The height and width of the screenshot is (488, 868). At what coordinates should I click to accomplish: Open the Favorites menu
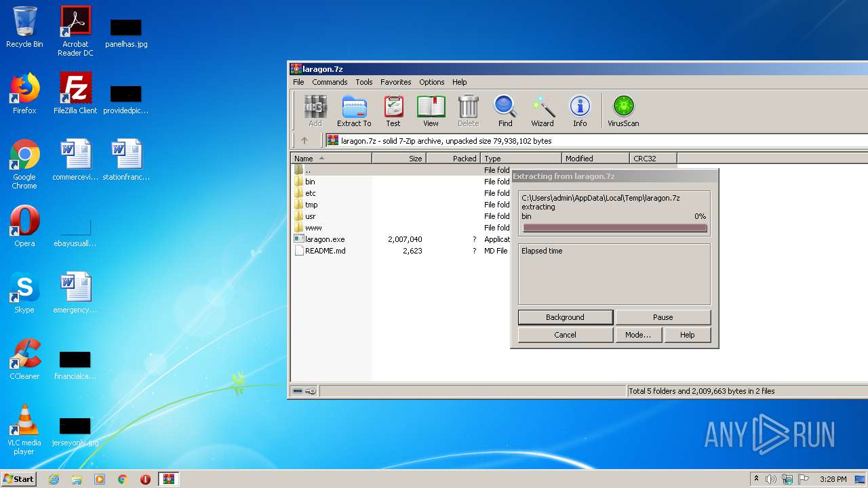coord(395,82)
